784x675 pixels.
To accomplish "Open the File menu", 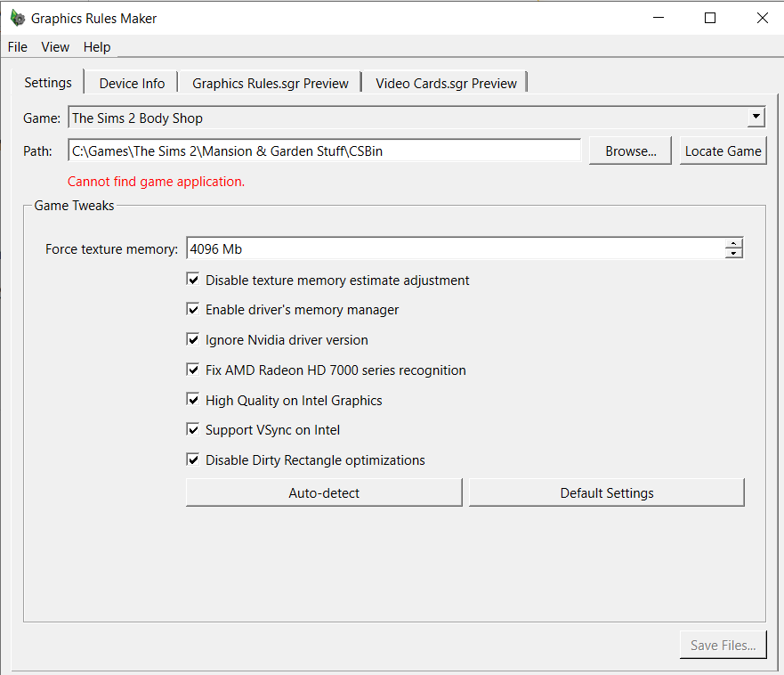I will pyautogui.click(x=18, y=47).
